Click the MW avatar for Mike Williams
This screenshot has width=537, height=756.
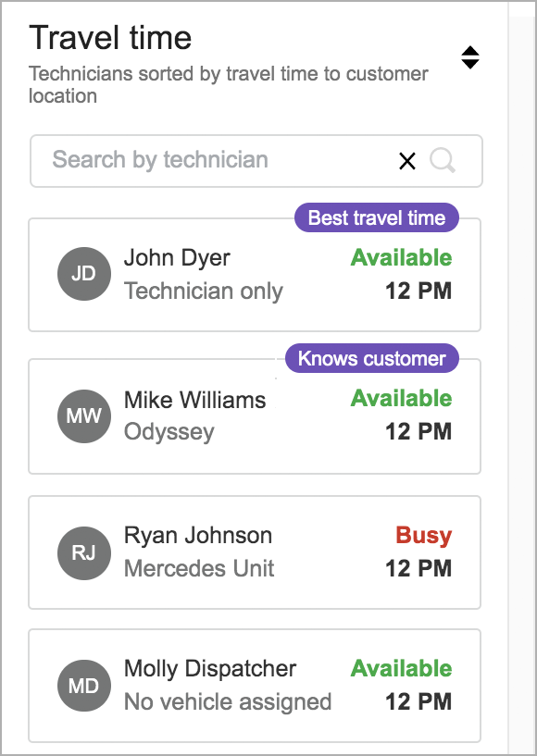(x=84, y=416)
